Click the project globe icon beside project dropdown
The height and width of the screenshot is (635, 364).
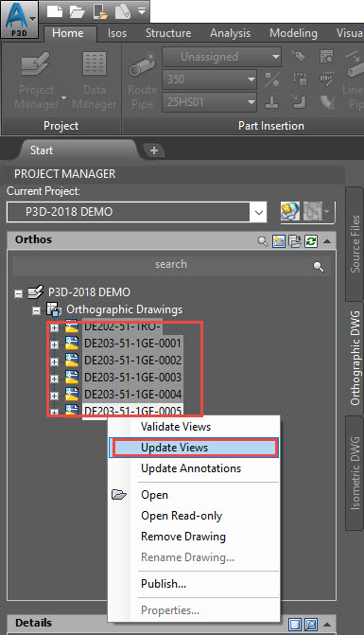click(x=290, y=211)
